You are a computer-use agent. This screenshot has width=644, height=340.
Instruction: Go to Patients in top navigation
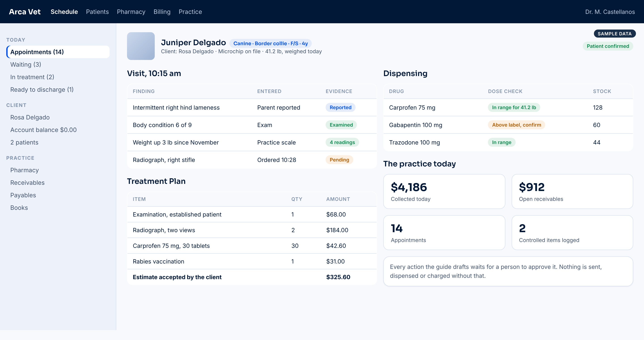(x=97, y=12)
